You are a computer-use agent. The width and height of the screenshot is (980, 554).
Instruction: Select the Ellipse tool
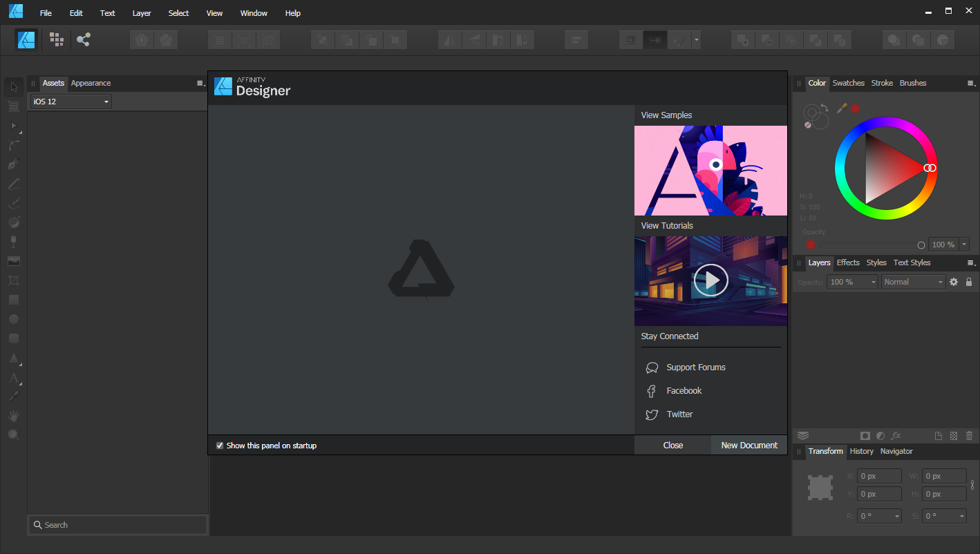coord(14,319)
